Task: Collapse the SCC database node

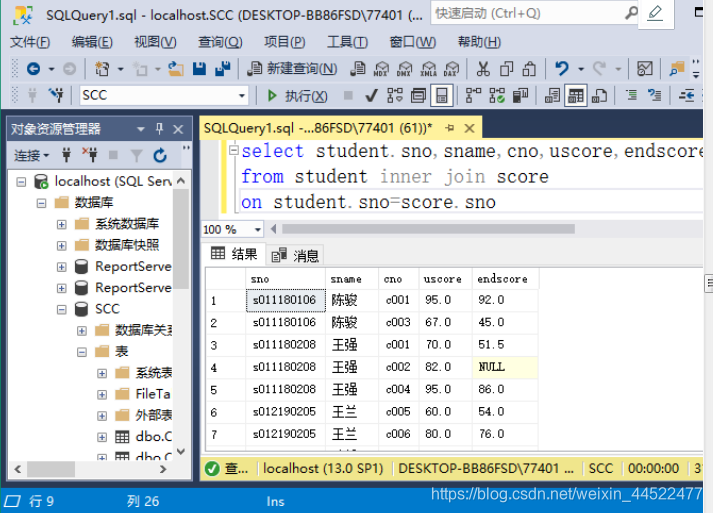Action: pos(61,310)
